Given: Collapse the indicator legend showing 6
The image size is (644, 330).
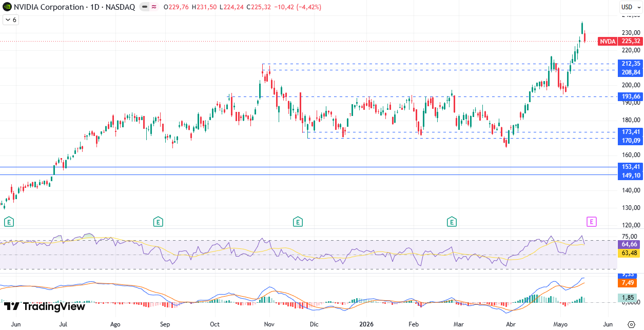Looking at the screenshot, I should tap(11, 20).
